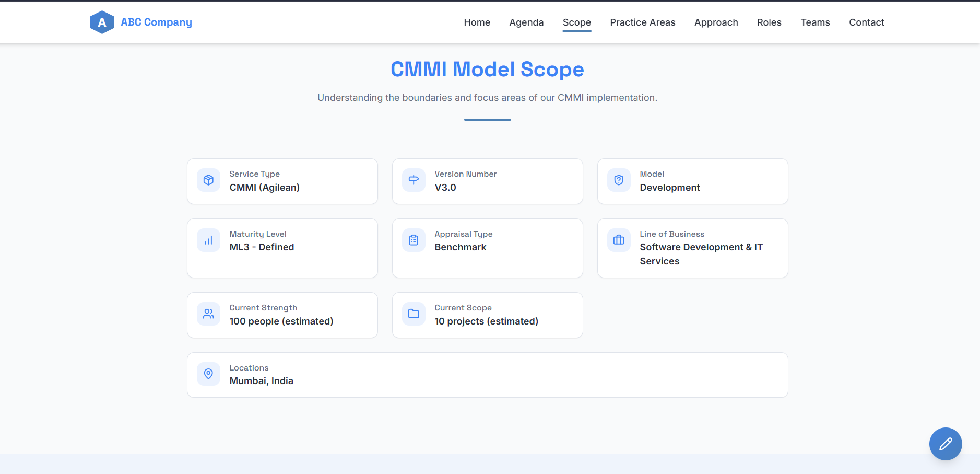
Task: Click the '100 people (estimated)' text
Action: click(281, 321)
